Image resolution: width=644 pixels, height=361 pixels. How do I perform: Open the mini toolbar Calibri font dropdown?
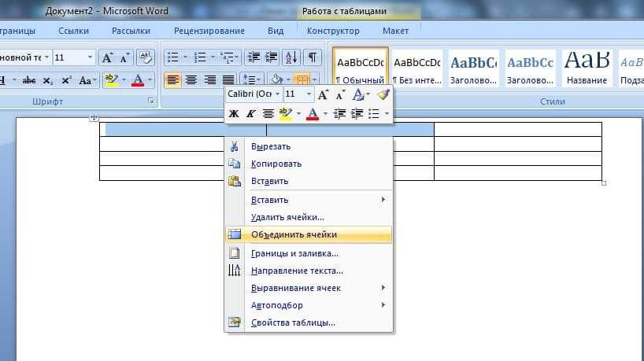278,94
